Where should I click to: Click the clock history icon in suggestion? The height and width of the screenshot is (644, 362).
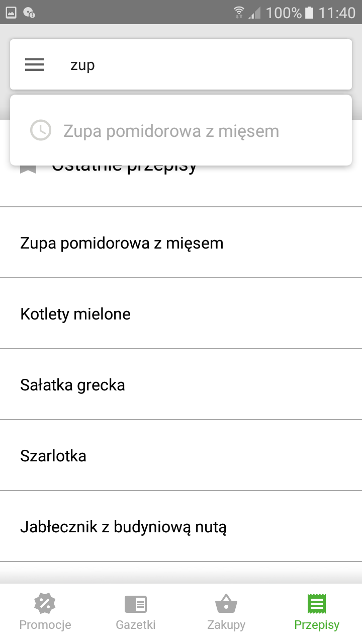[x=41, y=131]
